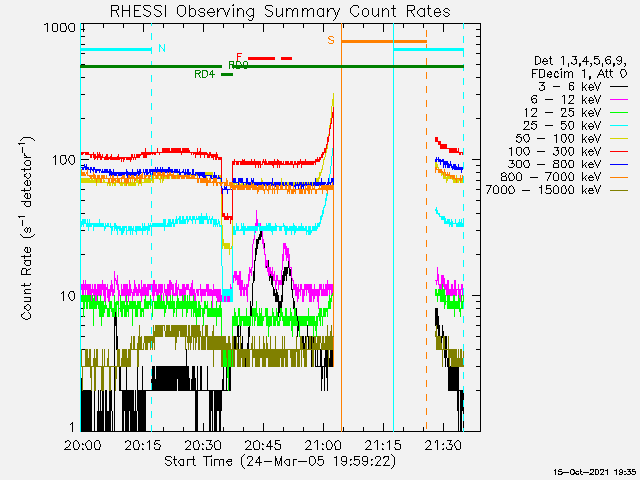Click the green line swatch for 12-25 keV
The width and height of the screenshot is (640, 480).
619,113
